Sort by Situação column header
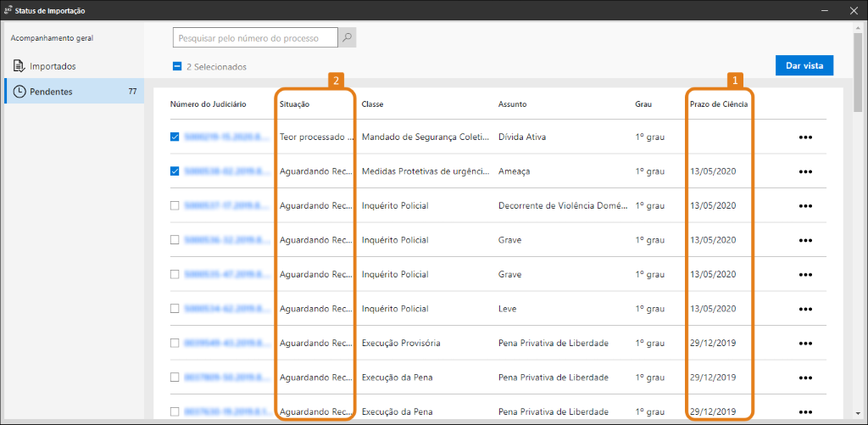Image resolution: width=868 pixels, height=425 pixels. (294, 103)
